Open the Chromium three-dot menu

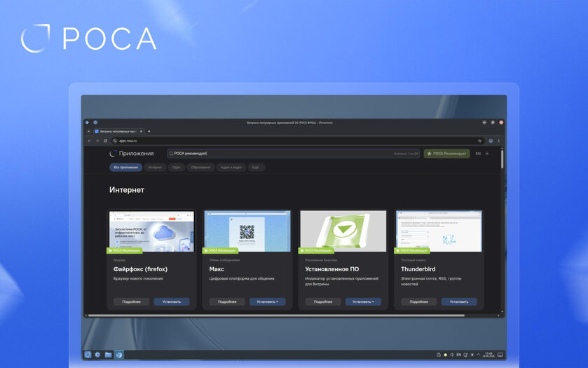(x=499, y=141)
